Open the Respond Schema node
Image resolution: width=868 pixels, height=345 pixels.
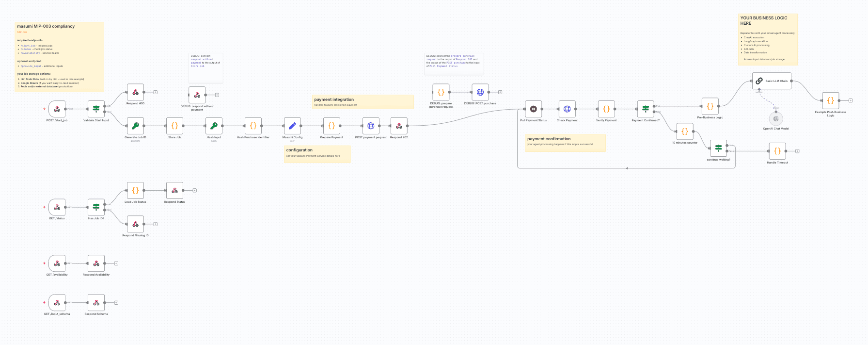tap(96, 303)
